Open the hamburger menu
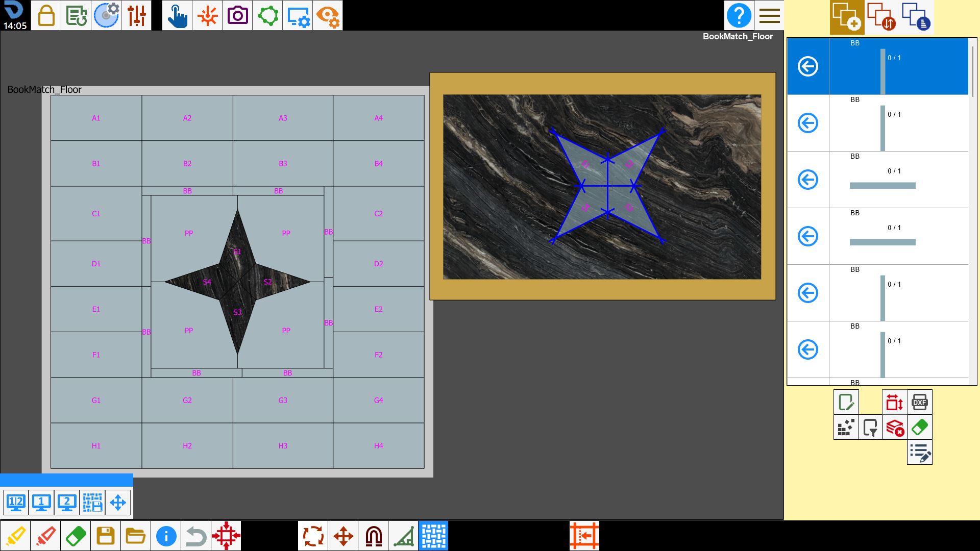The height and width of the screenshot is (551, 980). coord(769,15)
